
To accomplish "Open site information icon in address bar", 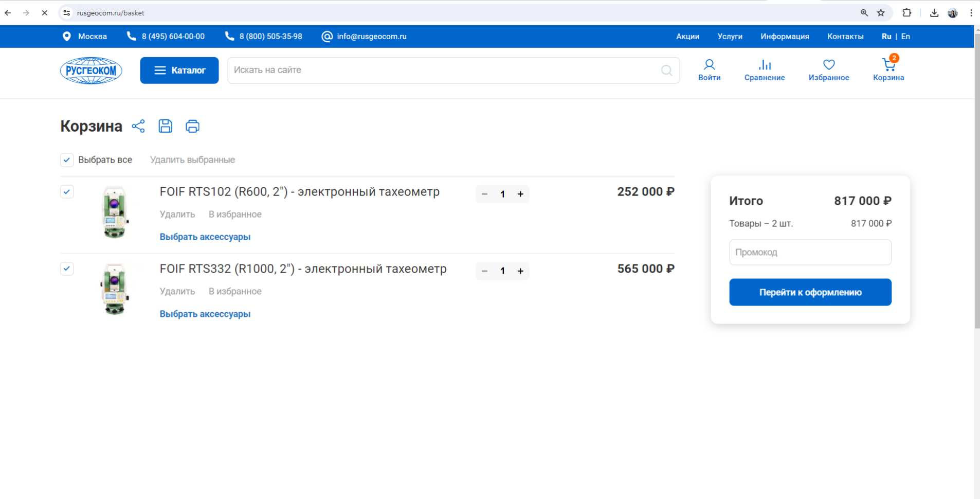I will pos(67,13).
